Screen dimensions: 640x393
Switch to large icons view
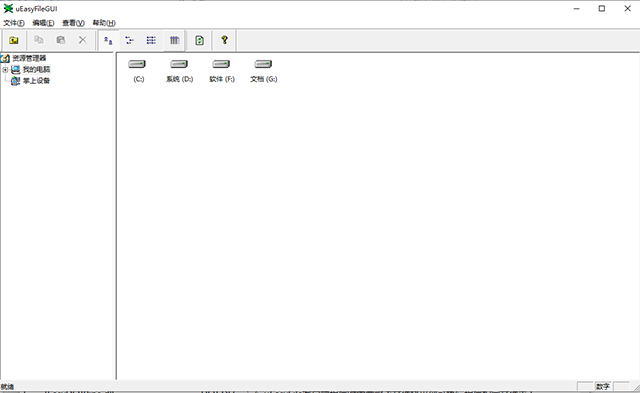click(108, 40)
